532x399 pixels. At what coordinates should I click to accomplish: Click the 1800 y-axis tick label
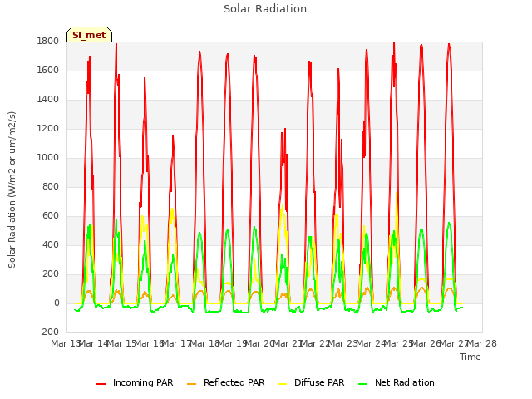[48, 41]
